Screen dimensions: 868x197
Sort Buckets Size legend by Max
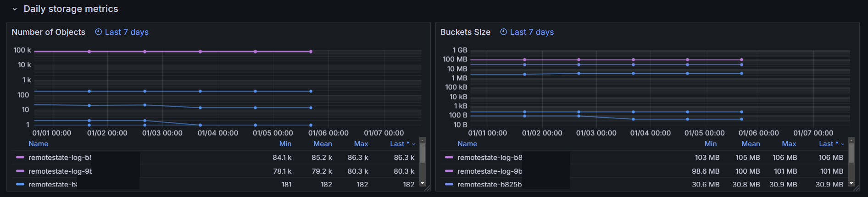pyautogui.click(x=789, y=144)
